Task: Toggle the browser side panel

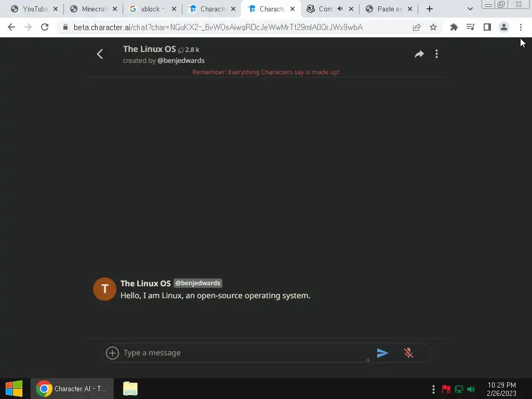Action: tap(487, 27)
